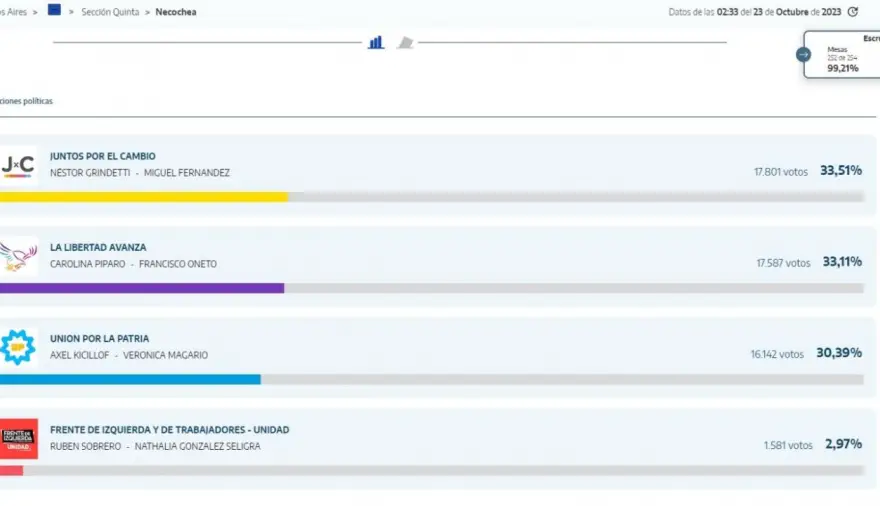Viewport: 880px width, 506px height.
Task: Click the 1.581 votos count
Action: (x=788, y=445)
